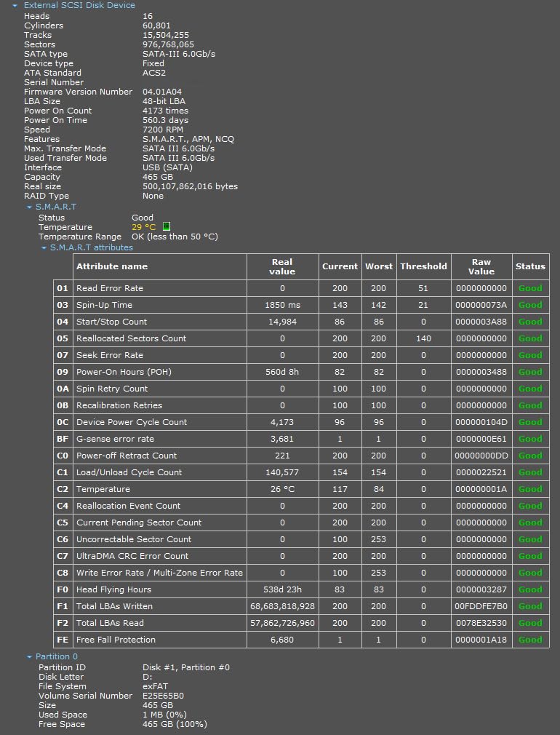Click the Attribute name column header

160,266
